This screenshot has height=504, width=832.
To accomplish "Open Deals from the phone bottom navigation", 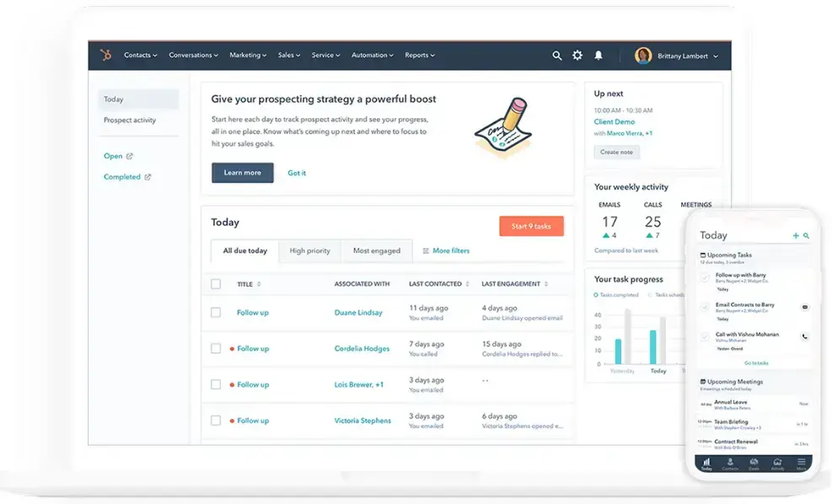I will (x=754, y=463).
